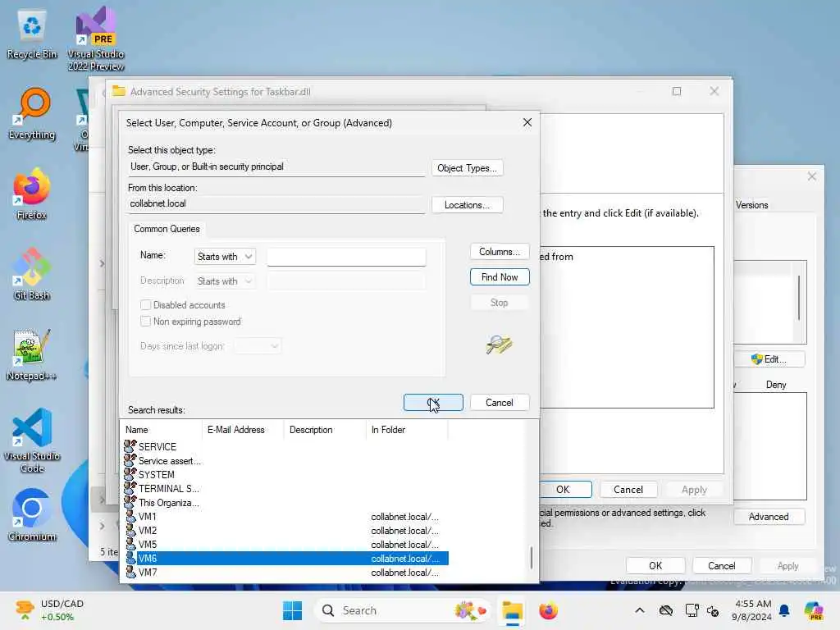Click the Stop button
This screenshot has width=840, height=630.
[x=500, y=303]
